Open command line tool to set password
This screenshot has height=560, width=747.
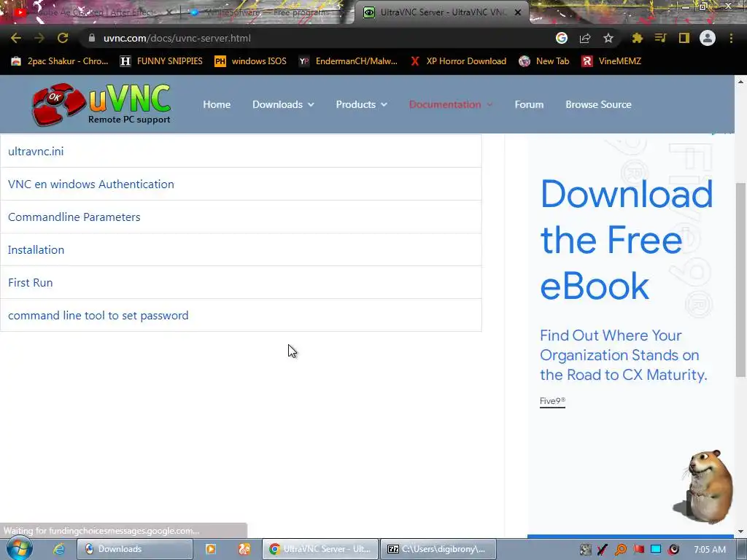click(98, 316)
